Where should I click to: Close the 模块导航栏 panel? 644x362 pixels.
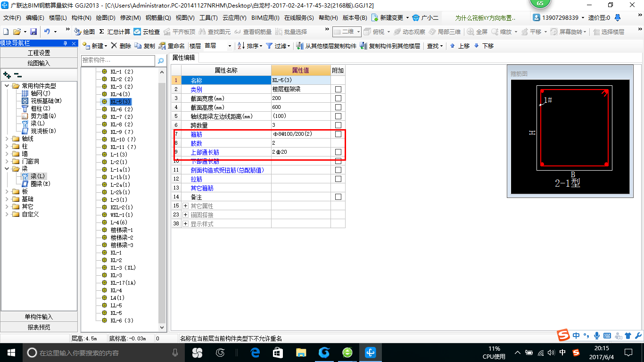pos(74,43)
